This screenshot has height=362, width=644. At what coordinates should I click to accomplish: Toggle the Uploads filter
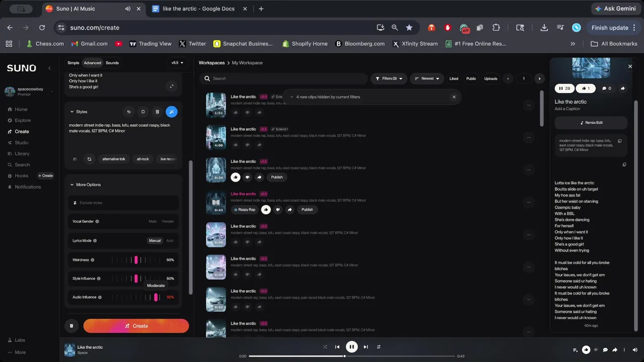491,78
